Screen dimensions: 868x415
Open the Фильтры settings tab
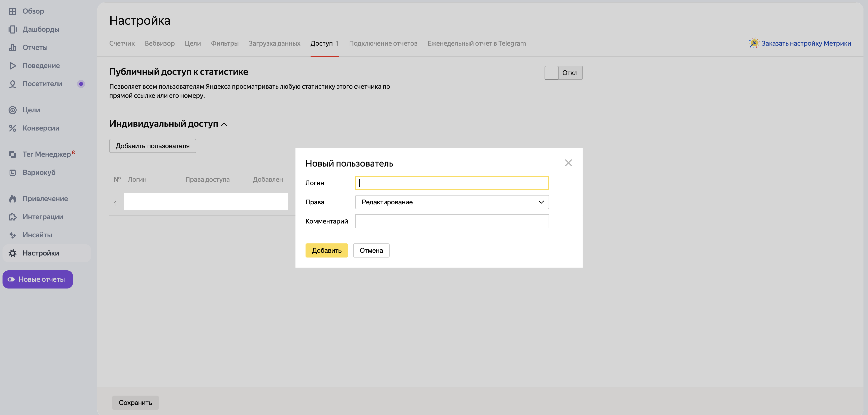point(224,43)
